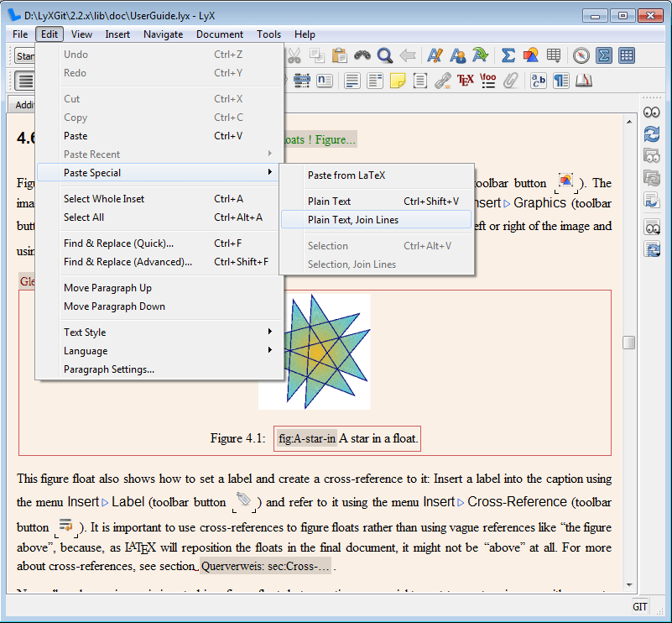Open the Tools menu
Screen dimensions: 672x623
(268, 34)
